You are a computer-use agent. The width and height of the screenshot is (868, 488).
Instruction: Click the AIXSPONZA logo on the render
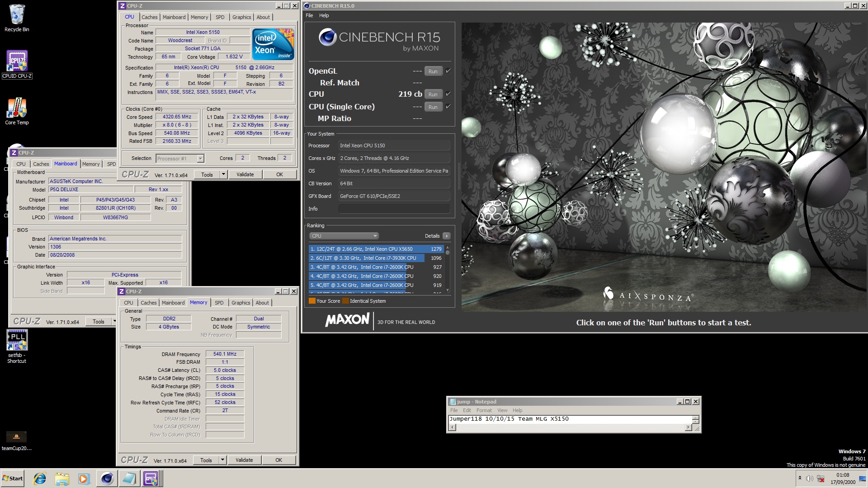pos(648,295)
